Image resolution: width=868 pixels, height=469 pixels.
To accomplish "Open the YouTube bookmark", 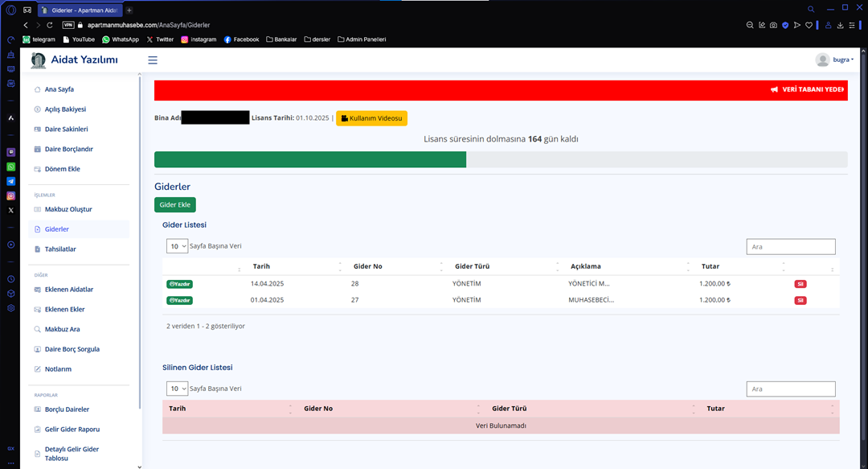I will pos(78,39).
